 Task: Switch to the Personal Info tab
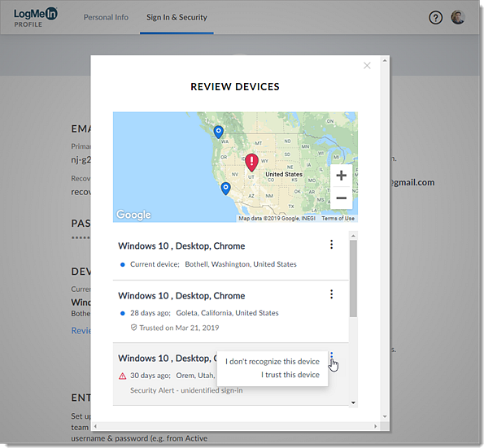pos(106,17)
